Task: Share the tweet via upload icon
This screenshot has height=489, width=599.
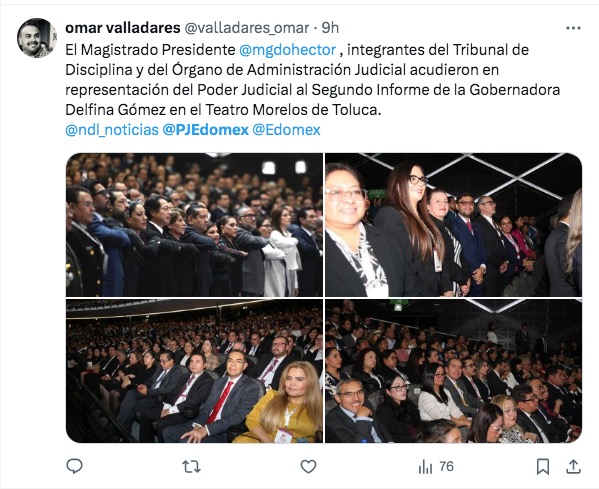Action: tap(573, 466)
